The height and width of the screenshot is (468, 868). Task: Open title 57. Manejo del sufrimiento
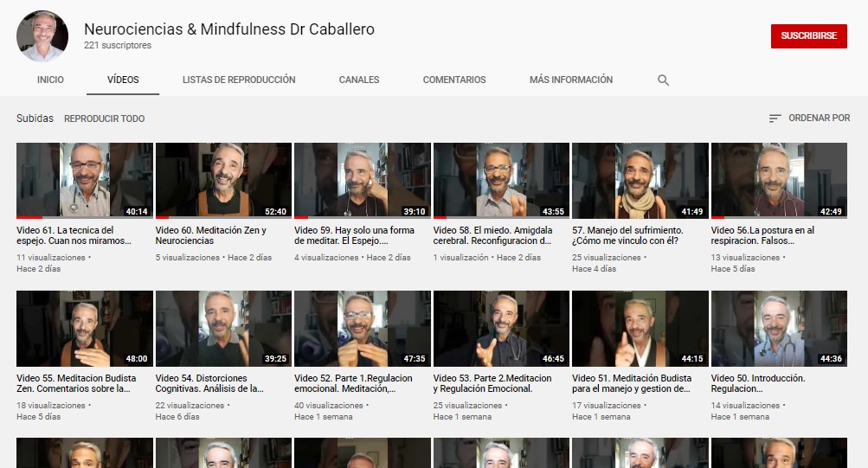(x=627, y=235)
